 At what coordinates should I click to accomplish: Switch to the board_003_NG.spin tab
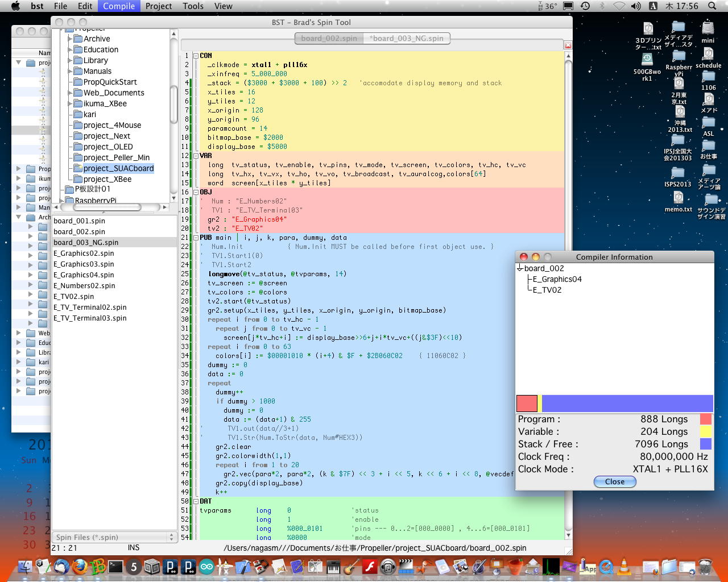[406, 38]
